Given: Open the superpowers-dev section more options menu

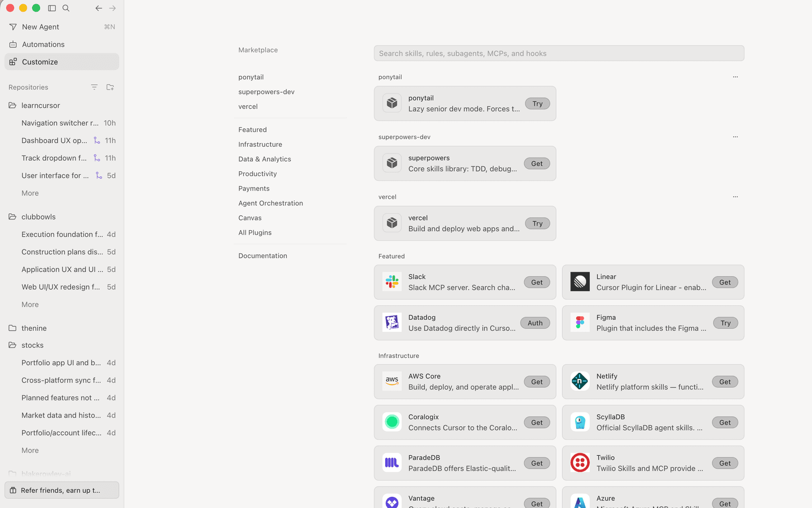Looking at the screenshot, I should pyautogui.click(x=735, y=137).
